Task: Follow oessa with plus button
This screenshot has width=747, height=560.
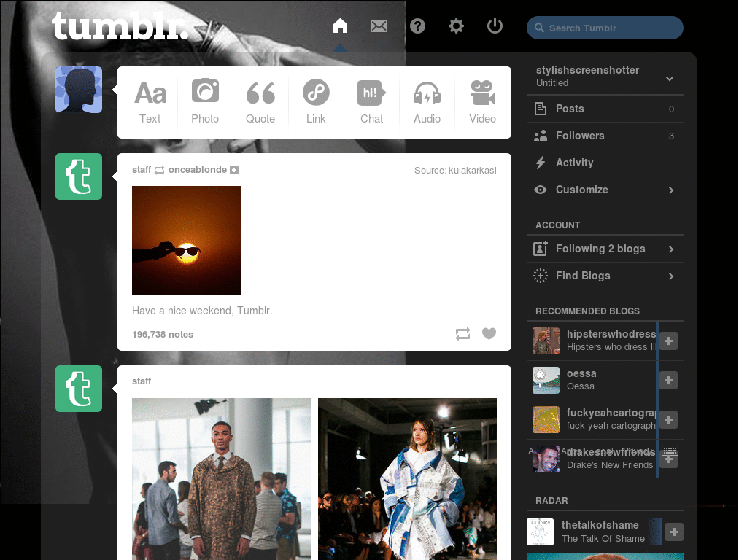Action: click(x=668, y=381)
